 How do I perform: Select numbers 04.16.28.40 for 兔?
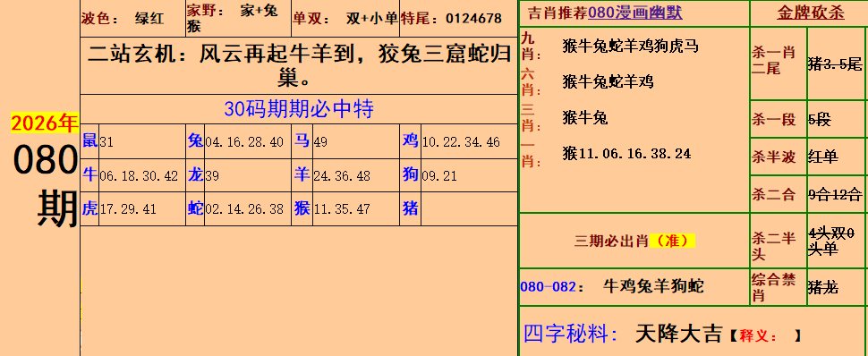pos(244,142)
